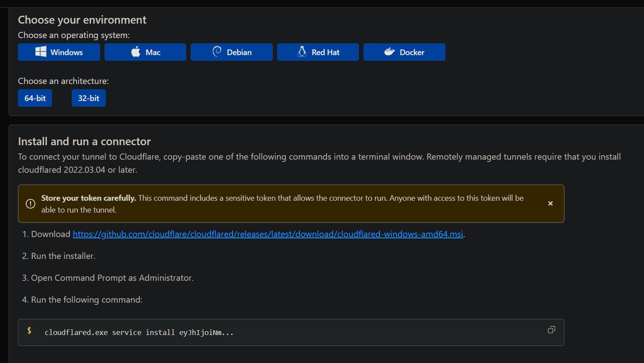Dismiss the Store your token warning
Viewport: 644px width, 363px height.
550,203
